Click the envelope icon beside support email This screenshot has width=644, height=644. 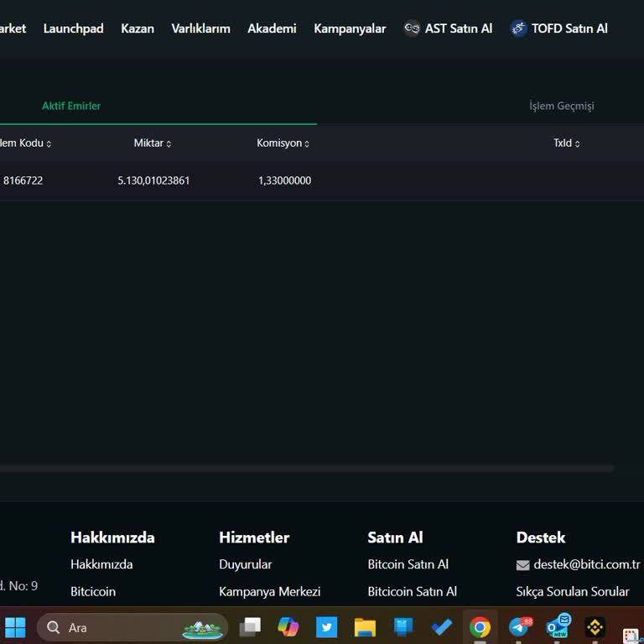point(523,565)
